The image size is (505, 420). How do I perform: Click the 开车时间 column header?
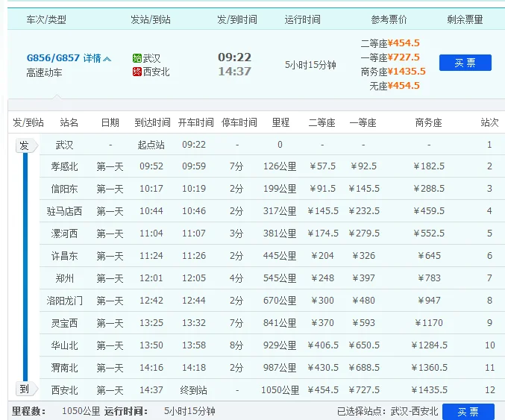click(196, 122)
